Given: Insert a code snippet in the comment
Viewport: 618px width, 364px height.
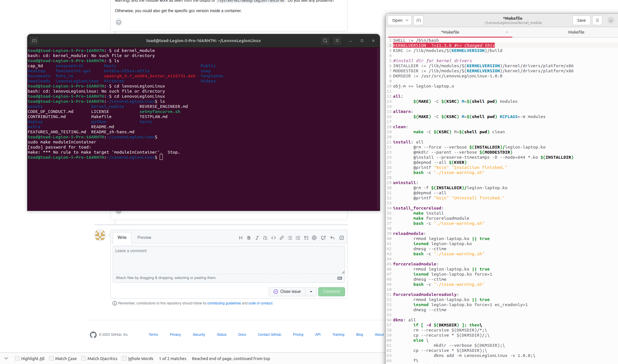Looking at the screenshot, I should tap(273, 238).
